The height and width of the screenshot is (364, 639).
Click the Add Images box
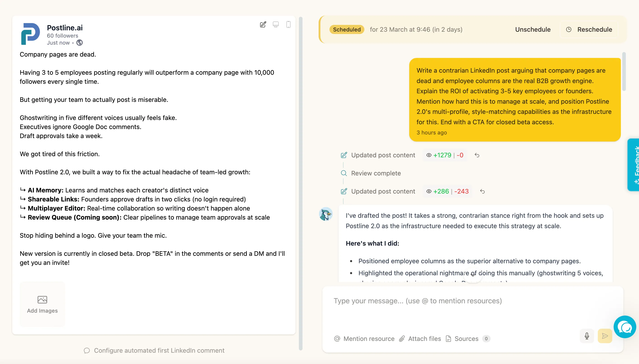(42, 304)
